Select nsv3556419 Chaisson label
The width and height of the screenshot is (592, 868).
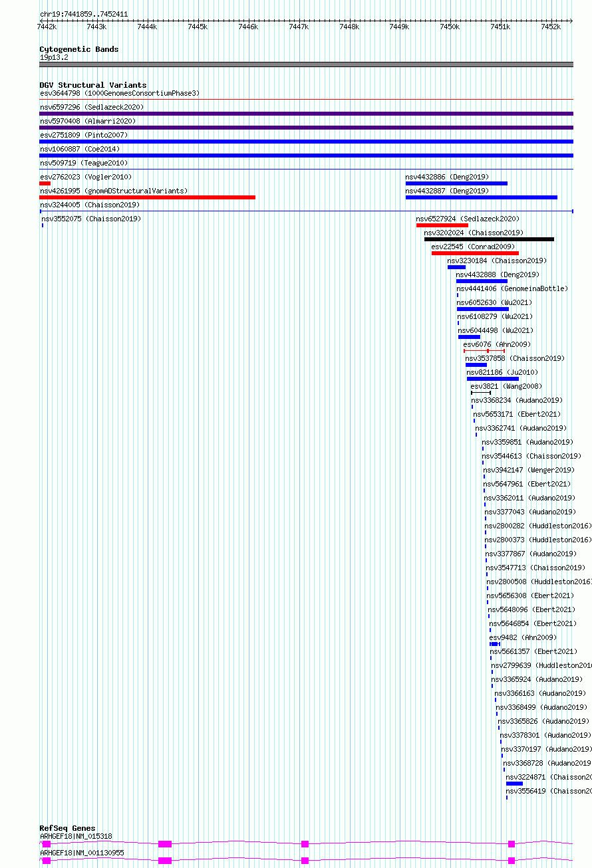point(549,791)
